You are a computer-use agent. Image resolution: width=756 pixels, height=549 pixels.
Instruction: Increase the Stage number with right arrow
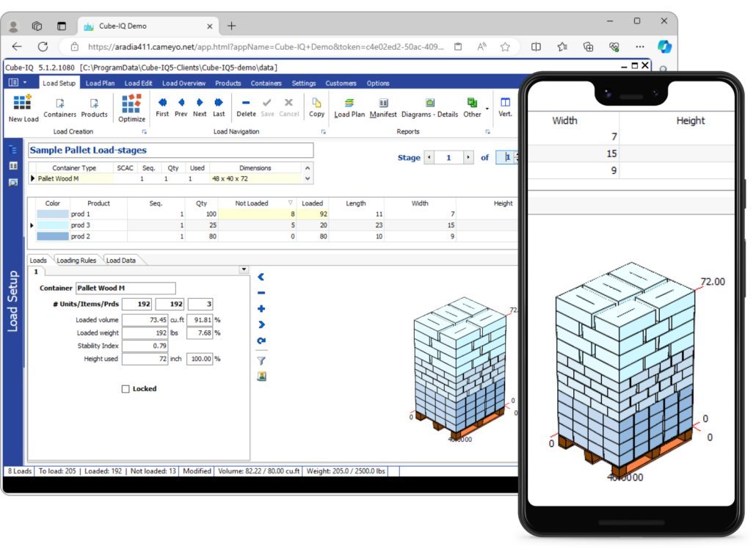(468, 157)
